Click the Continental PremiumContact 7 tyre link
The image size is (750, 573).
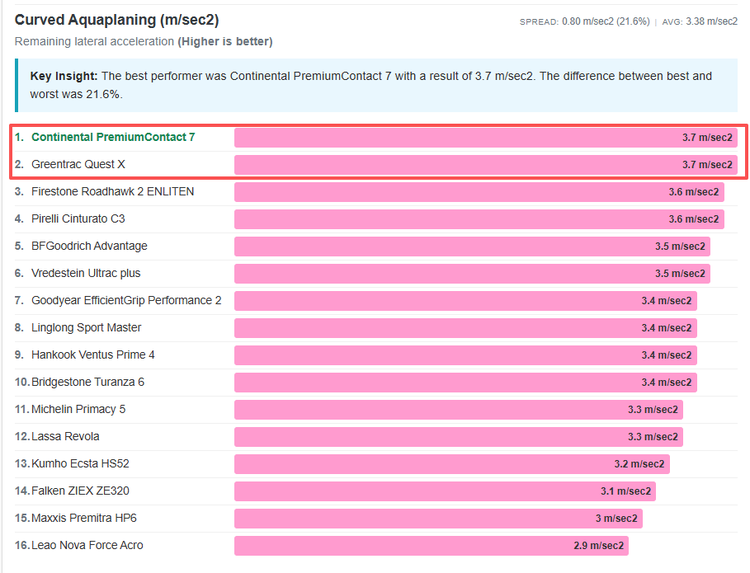tap(113, 137)
